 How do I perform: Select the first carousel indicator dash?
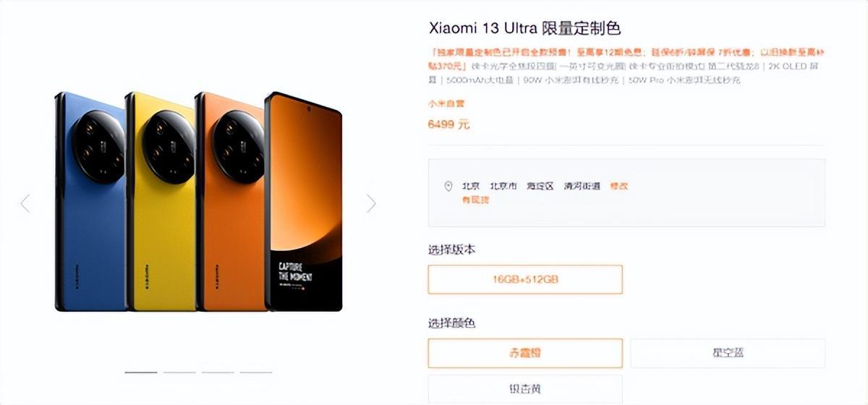click(140, 372)
